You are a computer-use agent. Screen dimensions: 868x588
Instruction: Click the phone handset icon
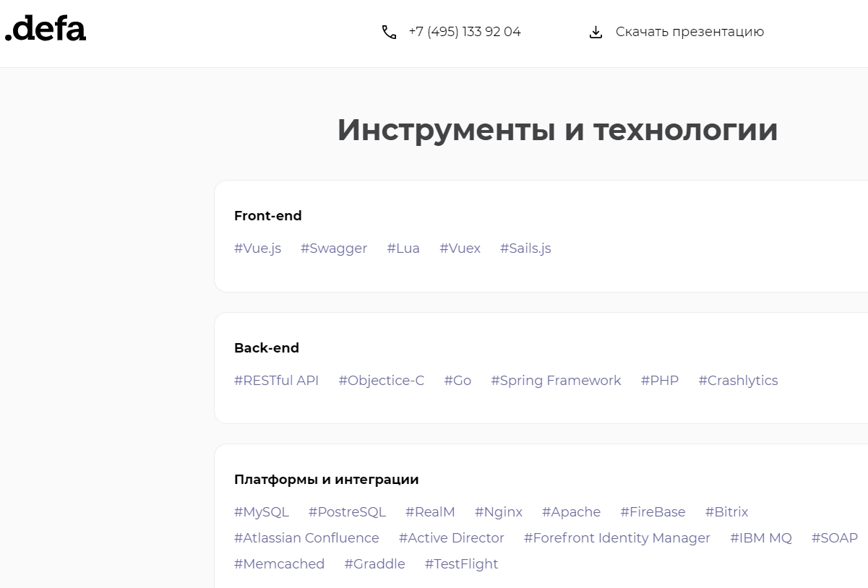tap(389, 32)
